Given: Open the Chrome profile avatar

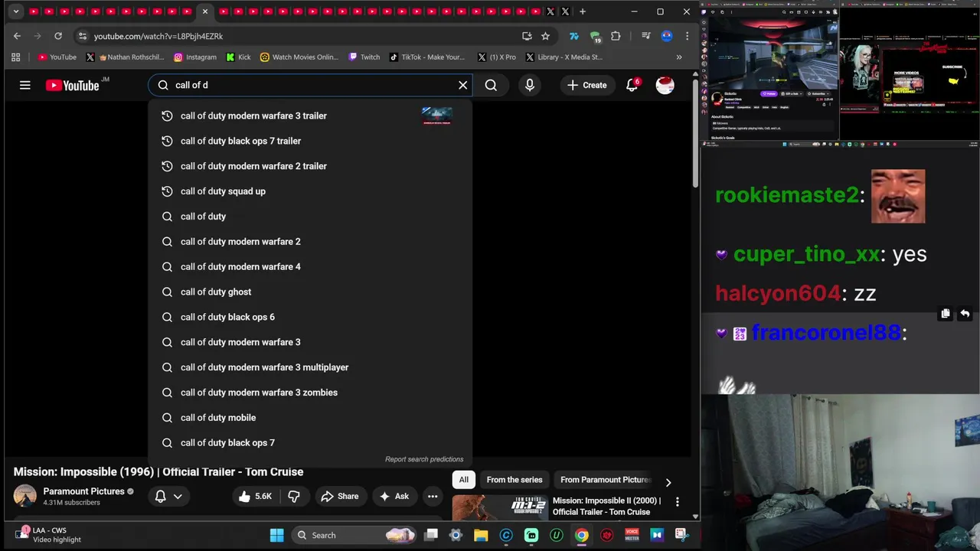Looking at the screenshot, I should pos(667,36).
